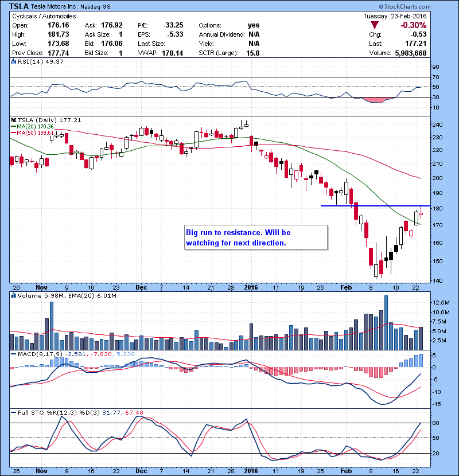
Task: Select the red MA(50) legend line marker
Action: click(x=13, y=133)
